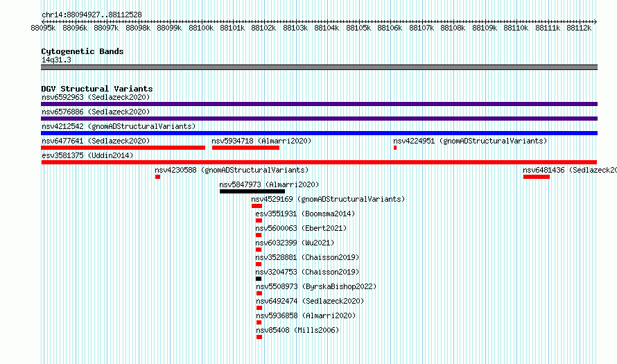Open the esv3581375 (Uddin2014) label
The height and width of the screenshot is (364, 617).
87,155
